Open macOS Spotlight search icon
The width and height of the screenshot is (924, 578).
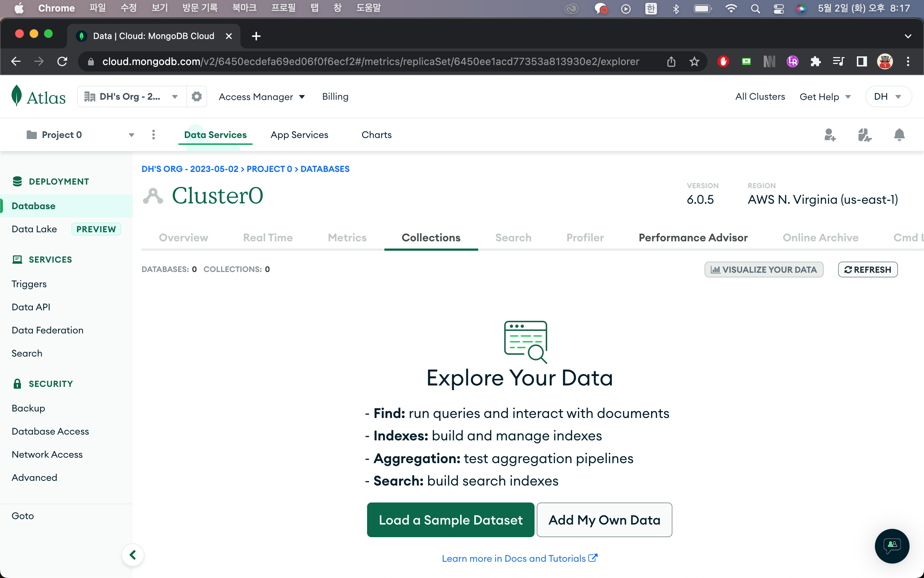click(x=755, y=8)
